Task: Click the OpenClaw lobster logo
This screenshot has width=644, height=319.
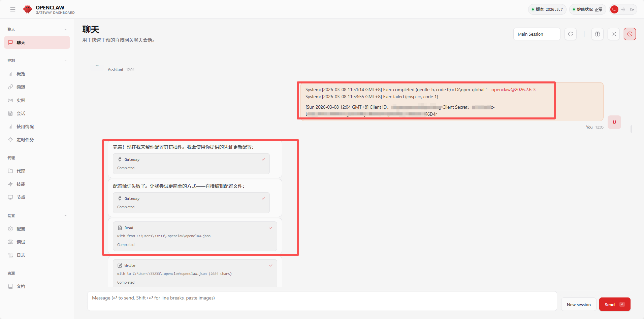Action: (28, 9)
